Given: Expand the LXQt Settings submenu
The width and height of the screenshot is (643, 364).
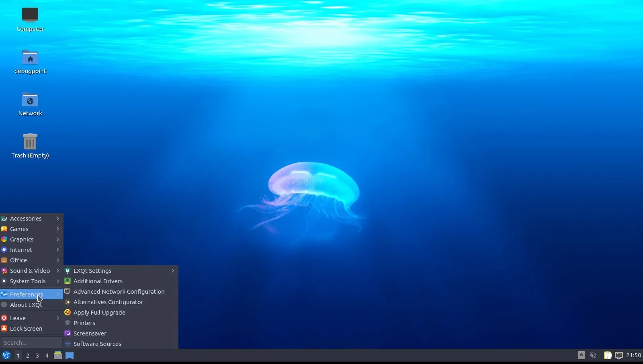Looking at the screenshot, I should pos(92,270).
